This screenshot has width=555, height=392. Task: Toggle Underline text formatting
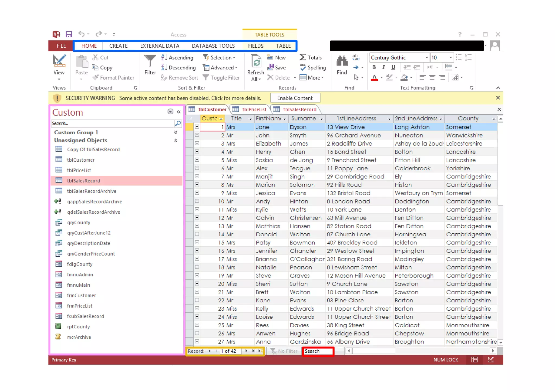[x=393, y=67]
